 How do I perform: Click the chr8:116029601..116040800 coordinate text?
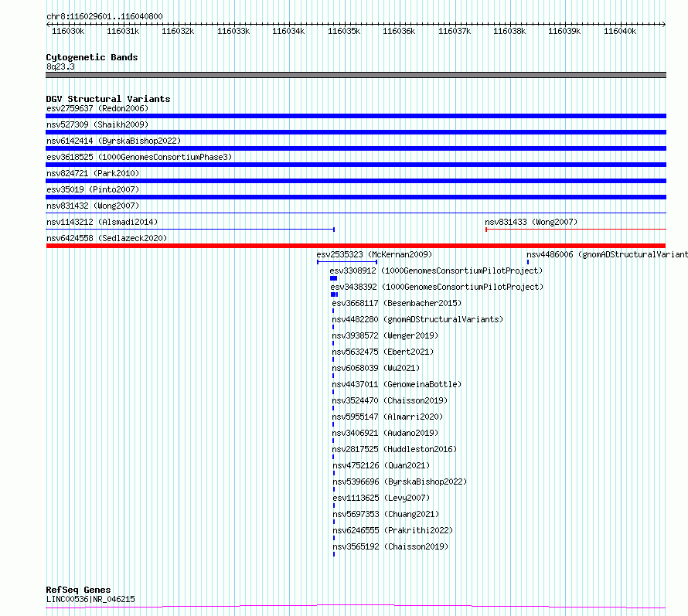coord(104,16)
